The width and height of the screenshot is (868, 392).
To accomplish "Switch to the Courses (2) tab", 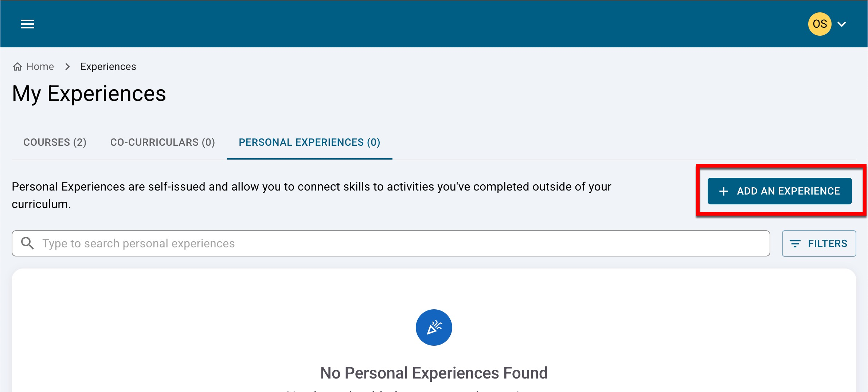I will point(55,142).
